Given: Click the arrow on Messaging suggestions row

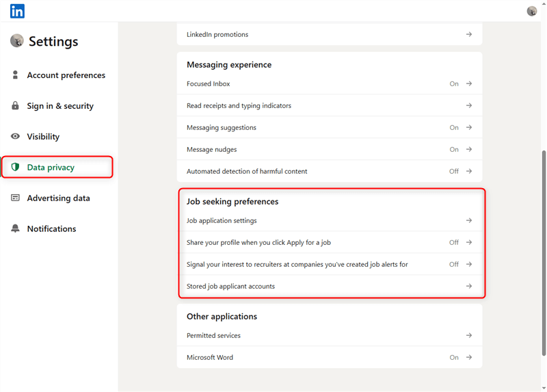Looking at the screenshot, I should click(x=469, y=127).
